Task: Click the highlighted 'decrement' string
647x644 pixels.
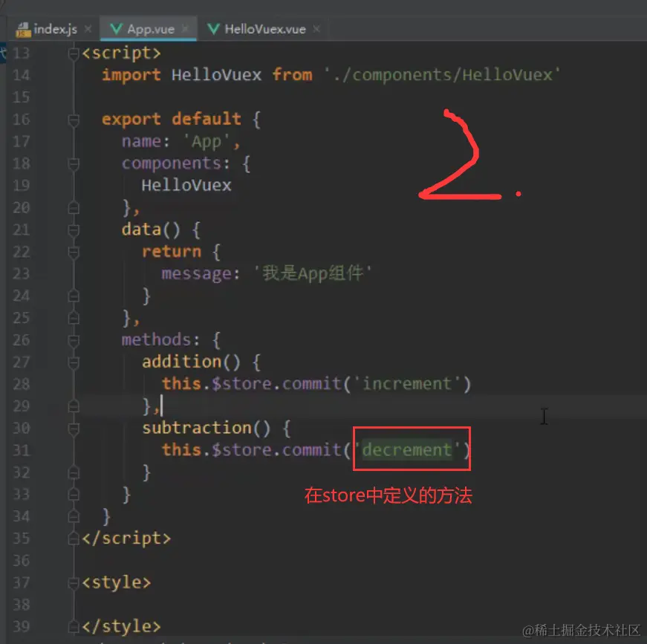Action: pyautogui.click(x=406, y=450)
